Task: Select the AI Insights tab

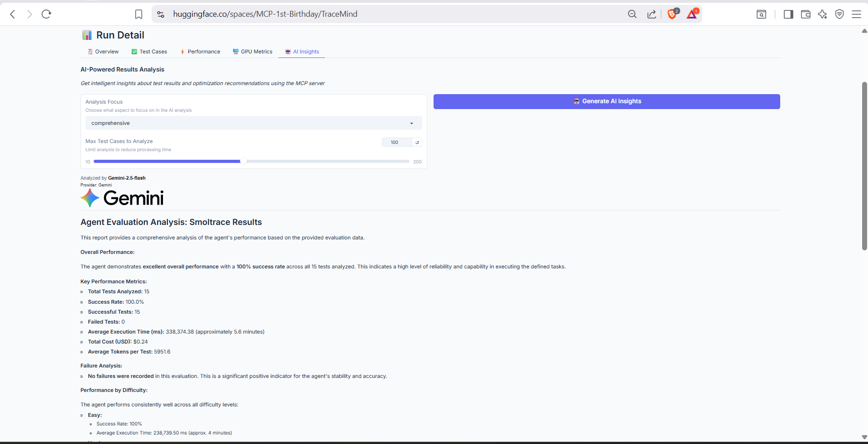Action: point(302,52)
